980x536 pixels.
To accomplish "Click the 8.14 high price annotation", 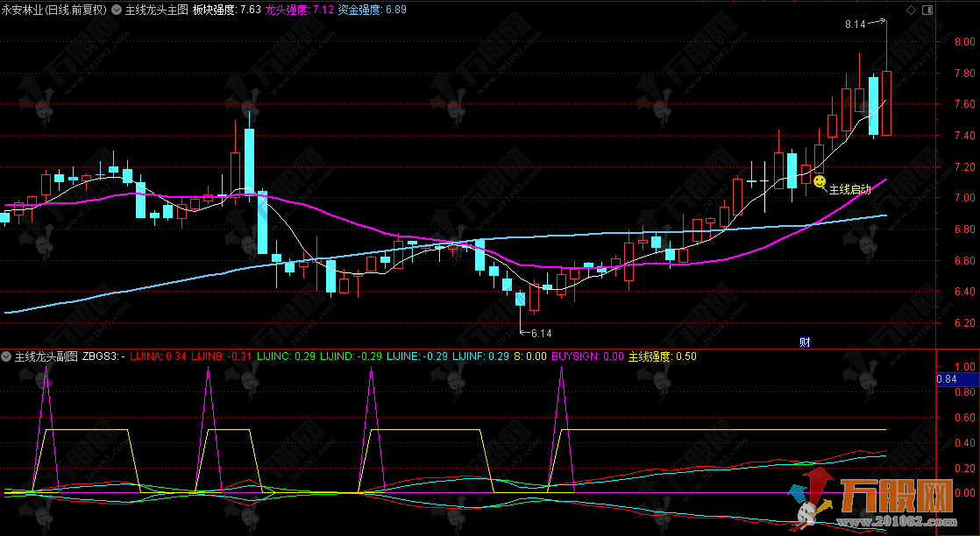I will point(855,25).
